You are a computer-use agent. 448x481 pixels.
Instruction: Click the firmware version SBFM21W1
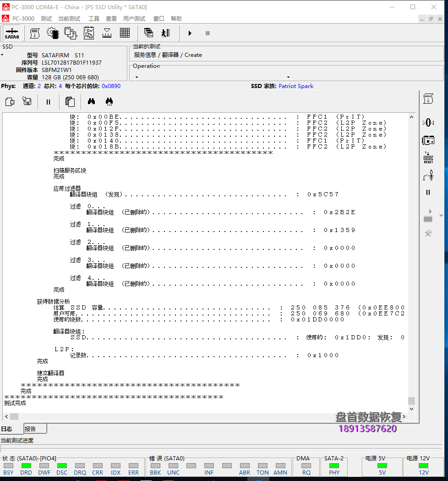(x=57, y=70)
